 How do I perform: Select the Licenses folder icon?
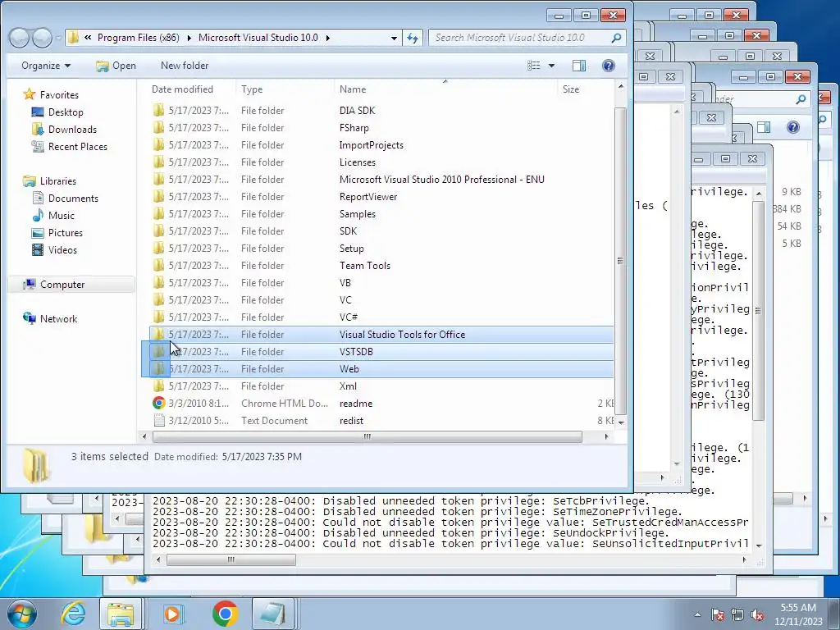158,162
